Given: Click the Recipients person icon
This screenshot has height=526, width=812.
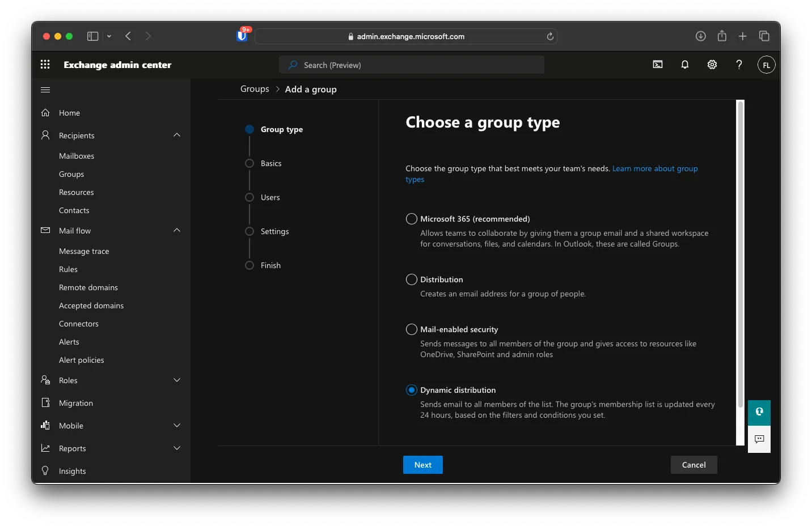Looking at the screenshot, I should point(45,135).
